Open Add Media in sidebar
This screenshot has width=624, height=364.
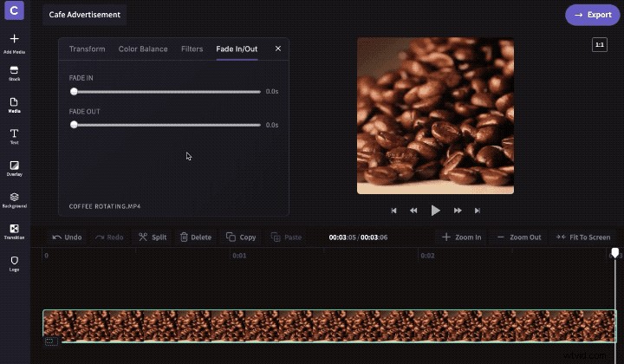pyautogui.click(x=15, y=43)
